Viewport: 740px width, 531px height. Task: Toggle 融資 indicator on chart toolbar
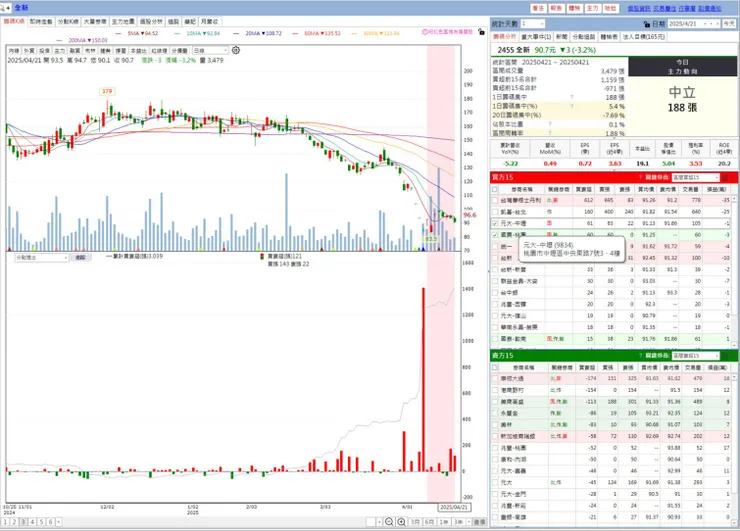[75, 51]
